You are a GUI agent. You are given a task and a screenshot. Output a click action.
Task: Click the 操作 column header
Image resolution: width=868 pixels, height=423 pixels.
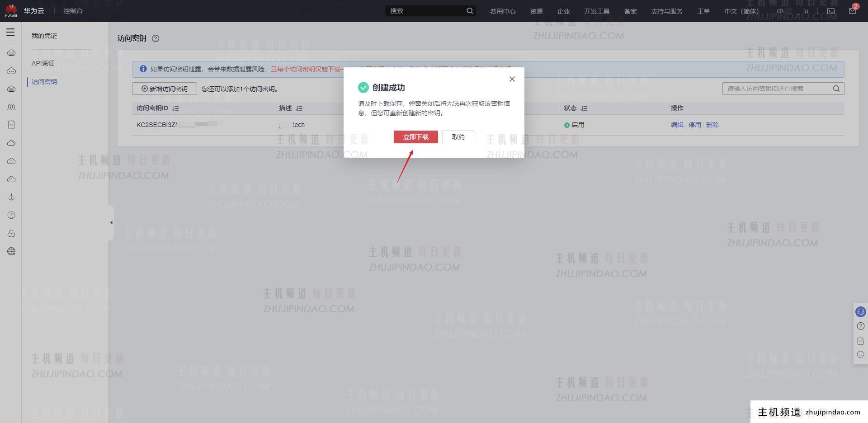[x=677, y=108]
